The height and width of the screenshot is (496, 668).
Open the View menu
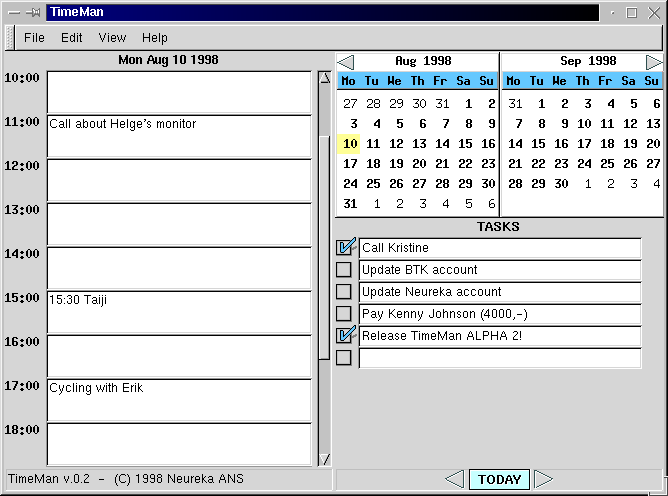point(112,38)
